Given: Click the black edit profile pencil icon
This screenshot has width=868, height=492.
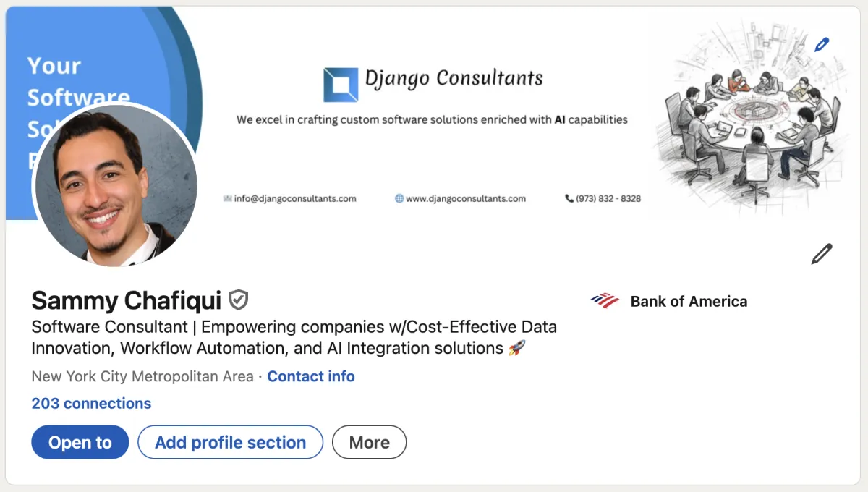Looking at the screenshot, I should pyautogui.click(x=821, y=254).
